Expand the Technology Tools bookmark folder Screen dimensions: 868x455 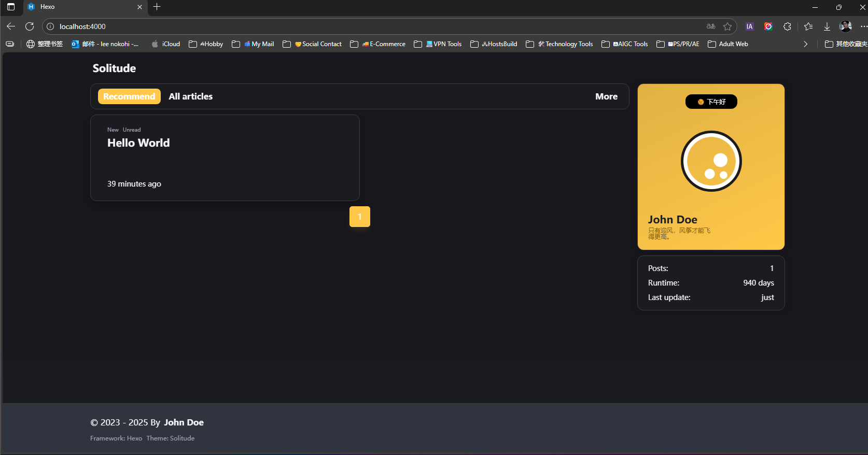[559, 44]
